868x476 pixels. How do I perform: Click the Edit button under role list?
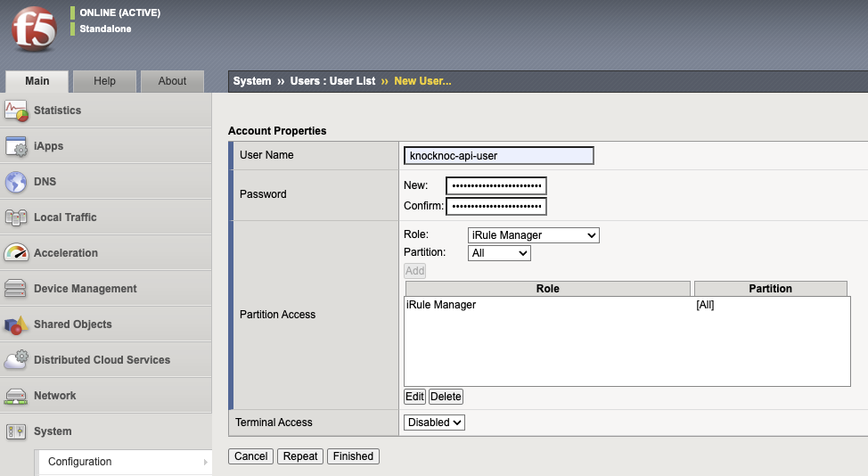pos(414,397)
